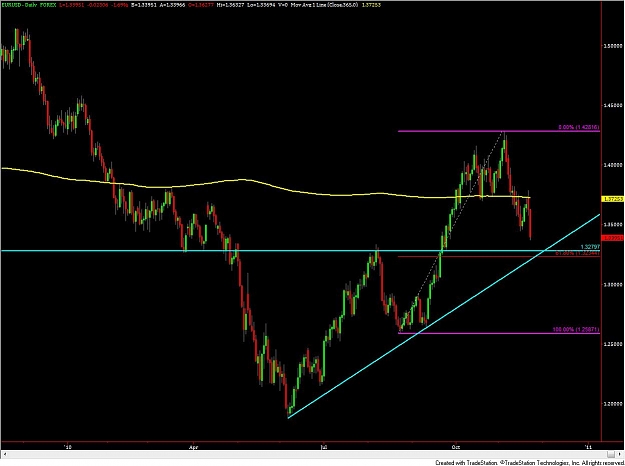The image size is (625, 466).
Task: Click the 1.32797 price label
Action: click(590, 247)
